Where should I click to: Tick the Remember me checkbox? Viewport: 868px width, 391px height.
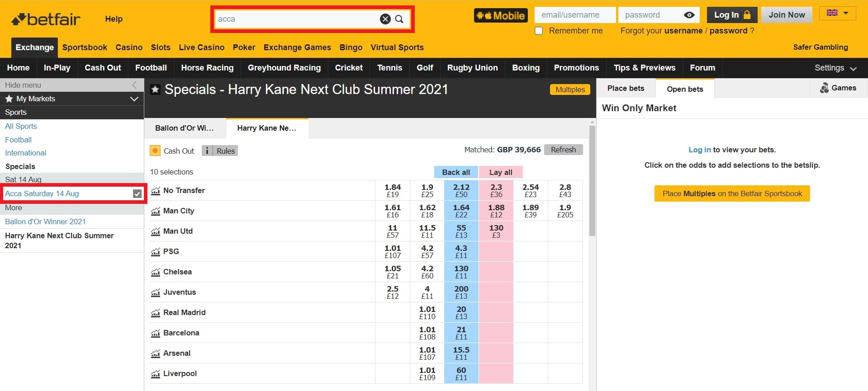click(x=539, y=31)
